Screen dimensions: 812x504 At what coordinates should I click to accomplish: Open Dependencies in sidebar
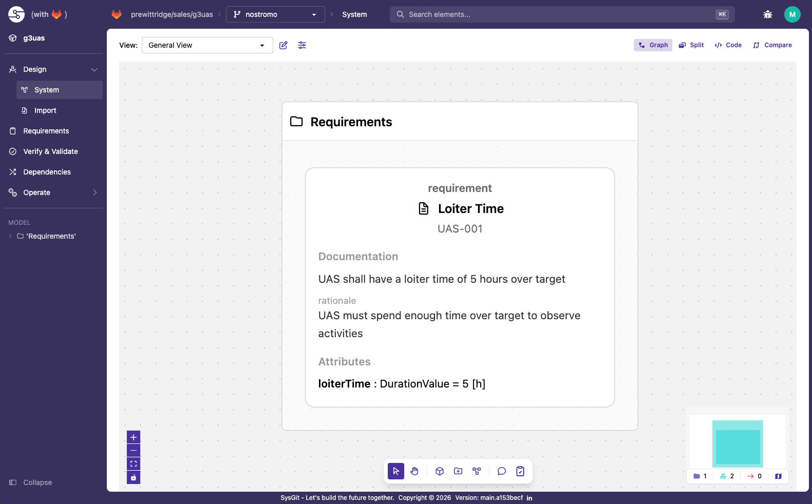click(x=53, y=172)
